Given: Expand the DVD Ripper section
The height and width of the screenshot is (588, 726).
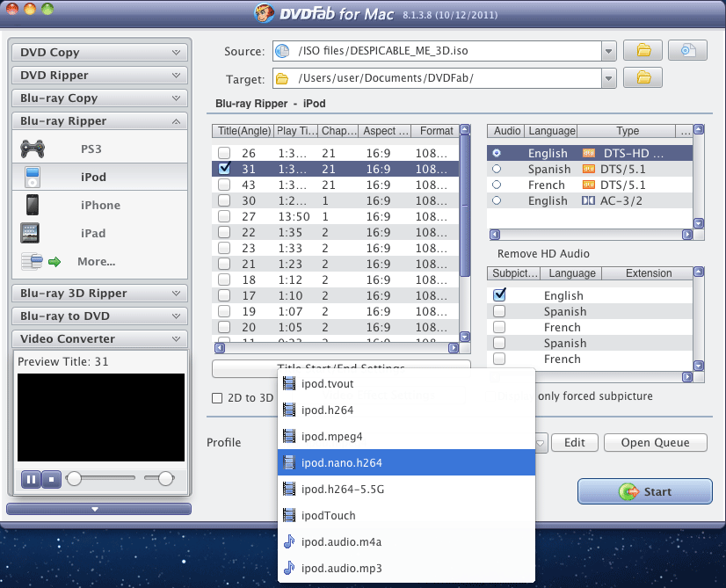Looking at the screenshot, I should pos(99,75).
